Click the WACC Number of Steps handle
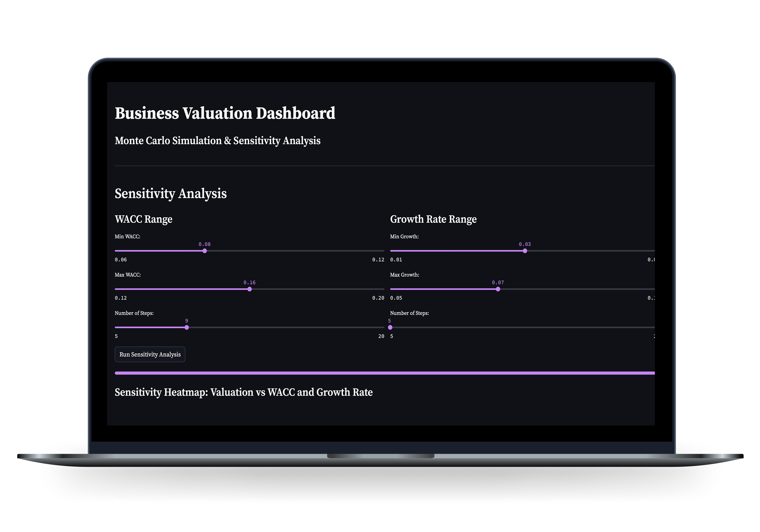Screen dimensions: 760x532 [187, 328]
